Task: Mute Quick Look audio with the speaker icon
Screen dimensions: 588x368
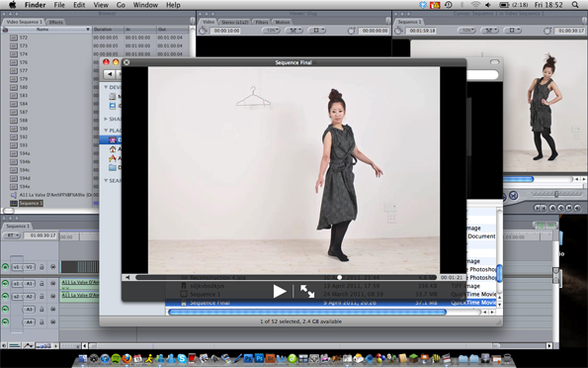Action: coord(127,278)
